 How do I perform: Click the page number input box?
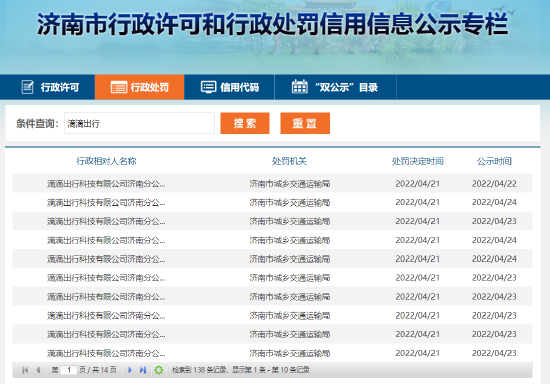(69, 370)
